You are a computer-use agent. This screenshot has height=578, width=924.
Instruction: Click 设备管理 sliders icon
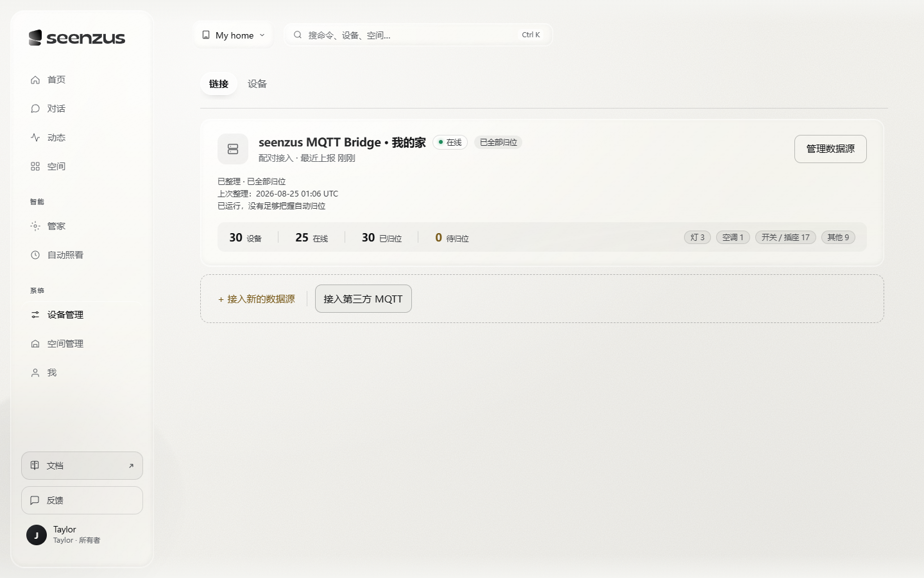[35, 315]
